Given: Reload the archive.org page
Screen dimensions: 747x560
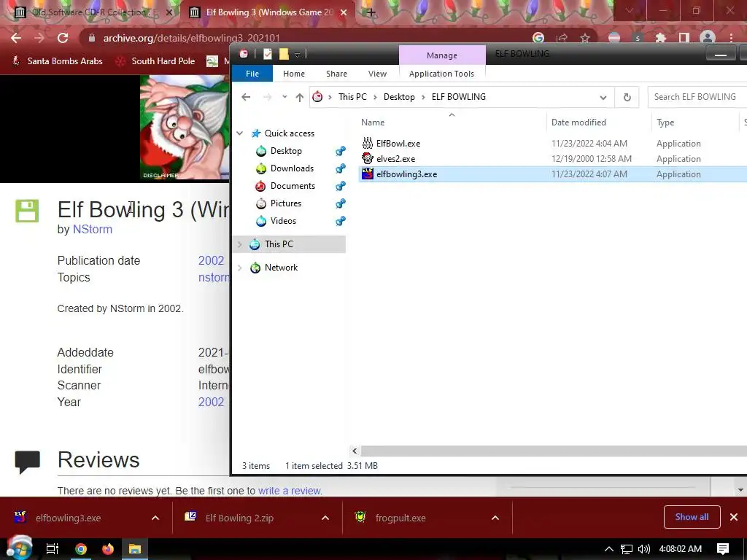Looking at the screenshot, I should [63, 38].
